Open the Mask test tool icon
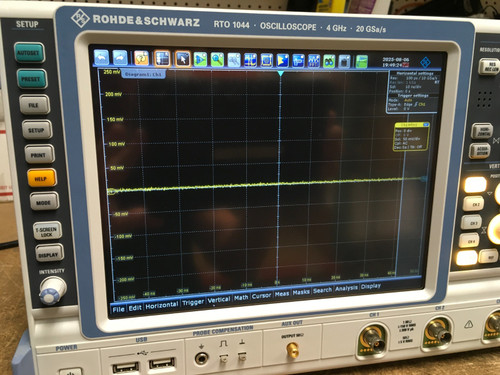 [x=266, y=60]
